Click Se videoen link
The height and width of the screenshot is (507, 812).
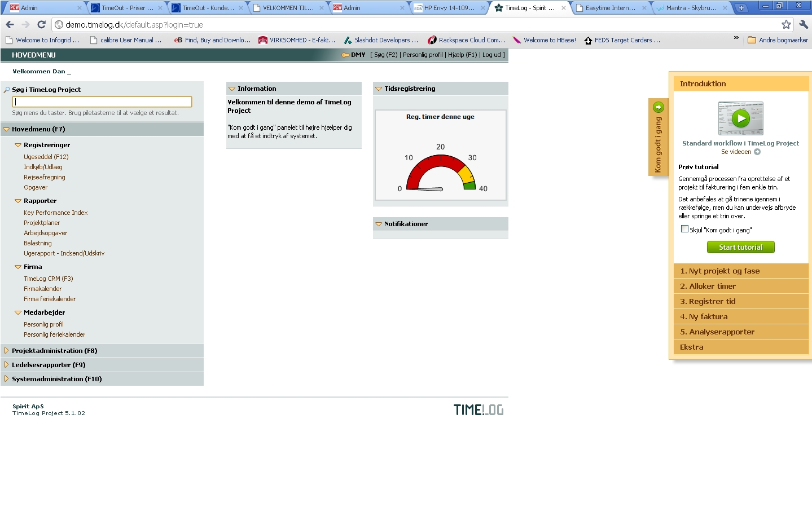(x=736, y=152)
